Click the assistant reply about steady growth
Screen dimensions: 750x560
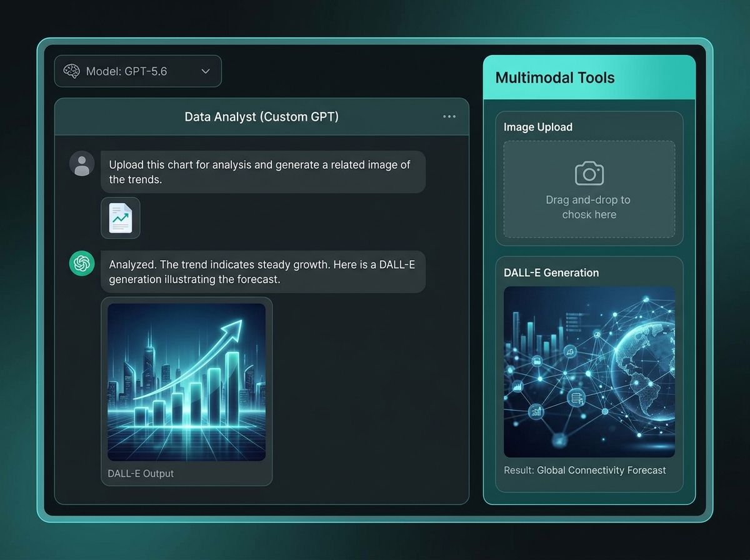click(263, 272)
